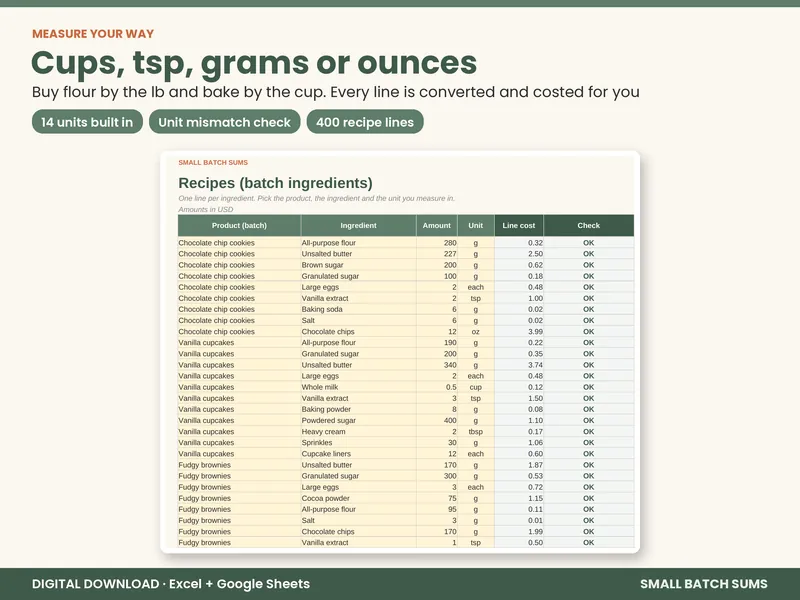Image resolution: width=800 pixels, height=600 pixels.
Task: Click line cost cell 1.15
Action: 519,498
